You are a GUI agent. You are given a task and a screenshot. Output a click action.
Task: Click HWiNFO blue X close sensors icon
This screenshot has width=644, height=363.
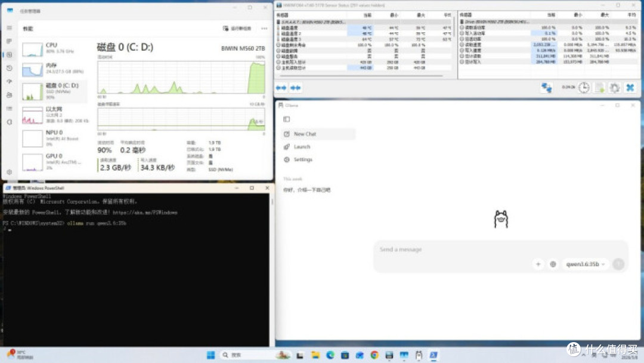[630, 88]
